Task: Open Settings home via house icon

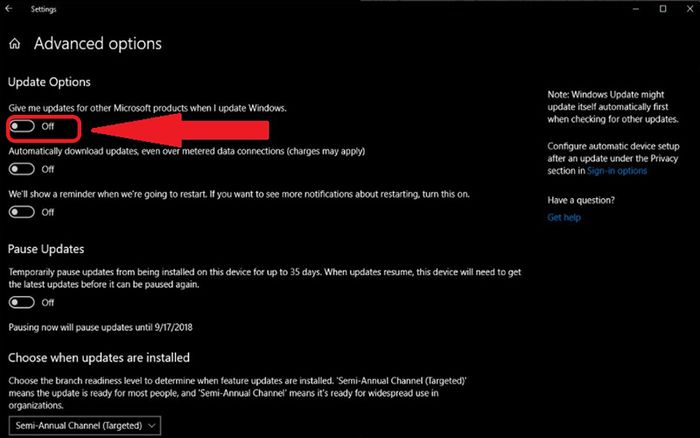Action: coord(15,43)
